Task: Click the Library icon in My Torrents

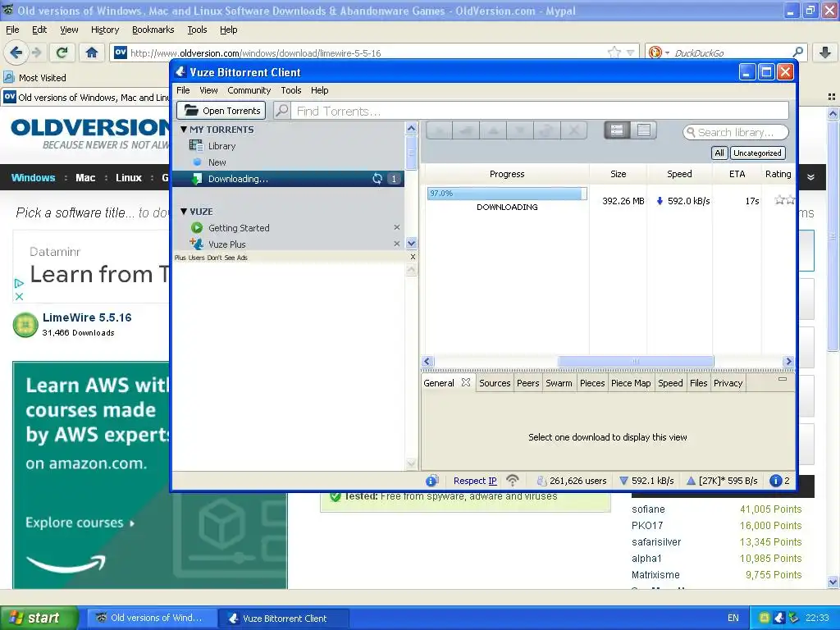Action: point(196,146)
